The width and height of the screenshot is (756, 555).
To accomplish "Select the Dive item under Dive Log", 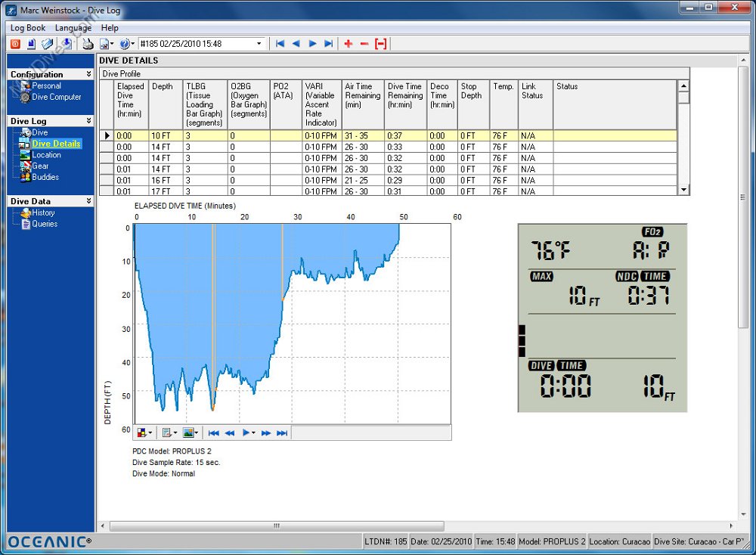I will (39, 132).
